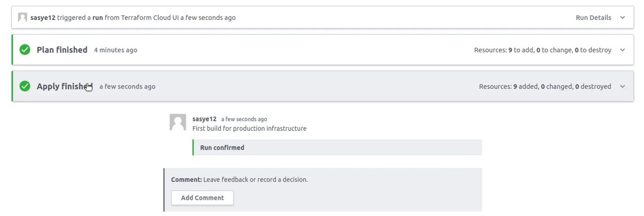Click the 'run' link in the trigger message
This screenshot has width=644, height=216.
(x=97, y=18)
